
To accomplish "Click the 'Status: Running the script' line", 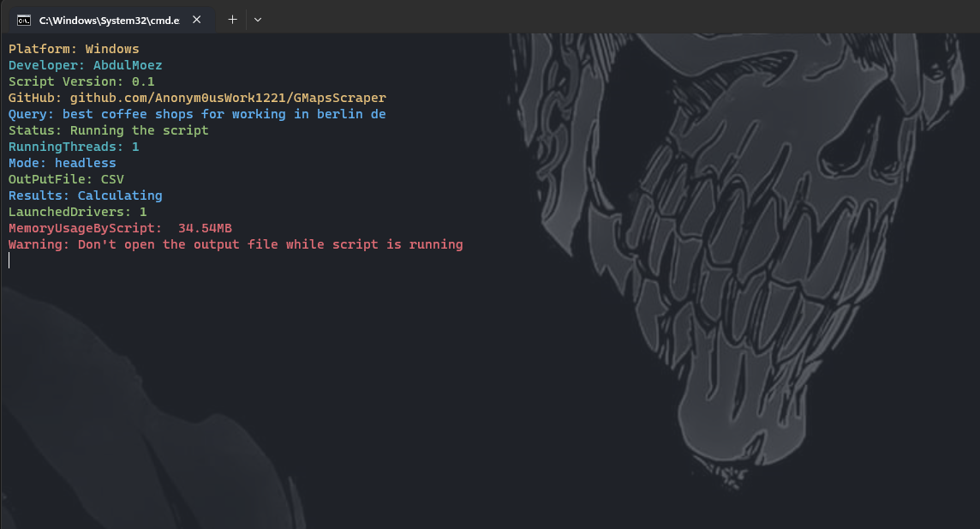I will click(x=108, y=130).
